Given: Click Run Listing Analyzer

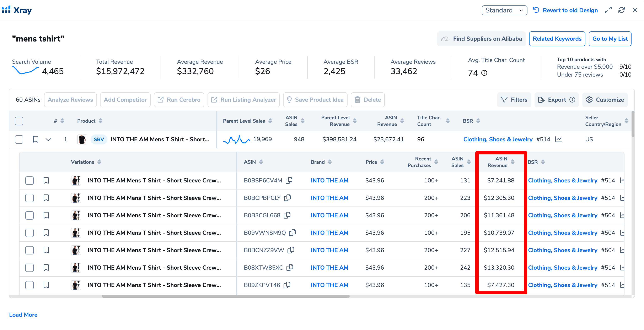Looking at the screenshot, I should pyautogui.click(x=243, y=100).
